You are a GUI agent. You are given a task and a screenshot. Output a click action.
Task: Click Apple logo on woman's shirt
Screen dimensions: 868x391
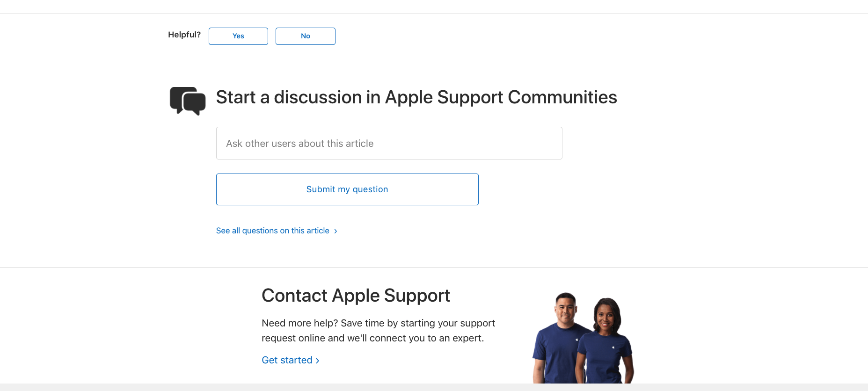[613, 348]
